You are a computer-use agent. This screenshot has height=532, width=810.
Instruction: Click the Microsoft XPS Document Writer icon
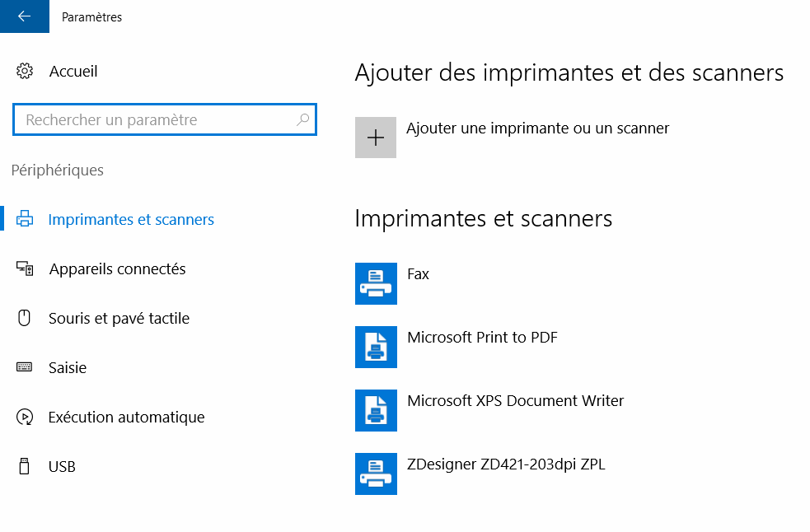click(376, 410)
